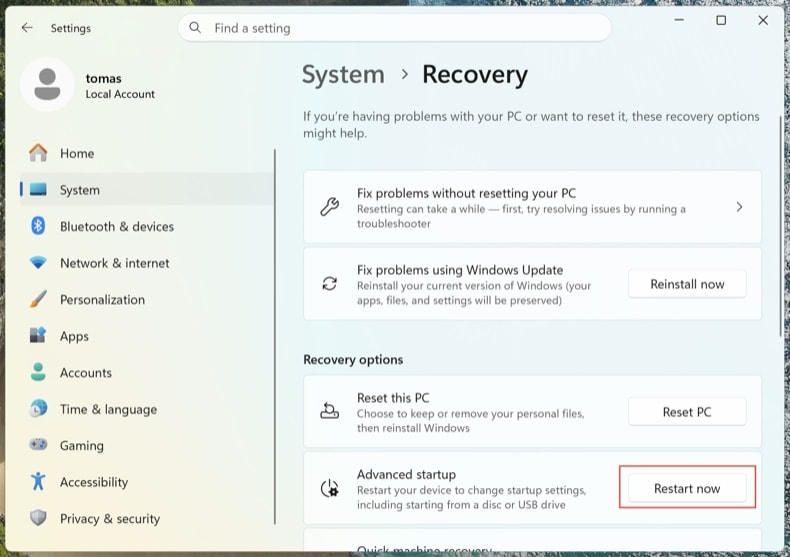
Task: Click the Network wifi icon
Action: pos(38,263)
